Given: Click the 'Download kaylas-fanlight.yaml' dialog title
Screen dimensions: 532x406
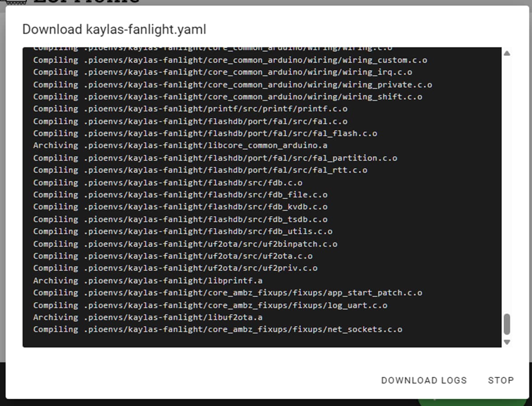Looking at the screenshot, I should [114, 29].
